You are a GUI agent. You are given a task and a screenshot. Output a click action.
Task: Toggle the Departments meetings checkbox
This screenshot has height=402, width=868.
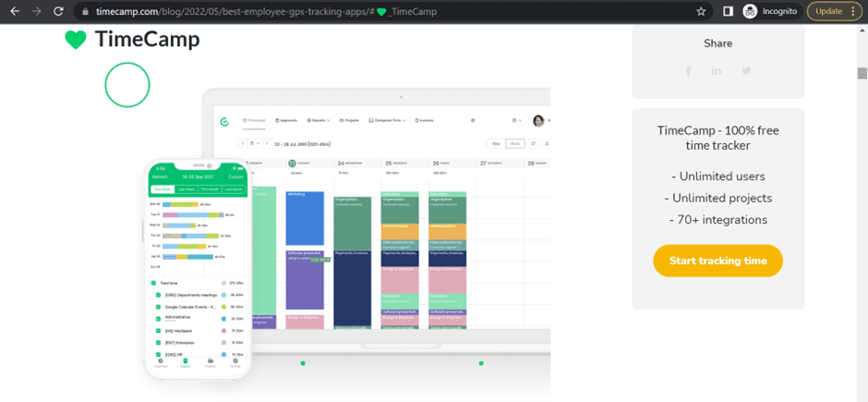coord(158,295)
